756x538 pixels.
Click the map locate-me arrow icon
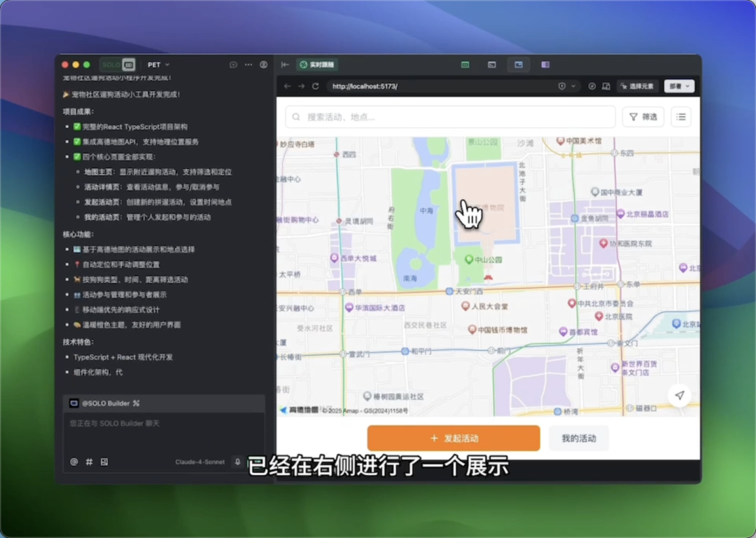click(x=679, y=396)
